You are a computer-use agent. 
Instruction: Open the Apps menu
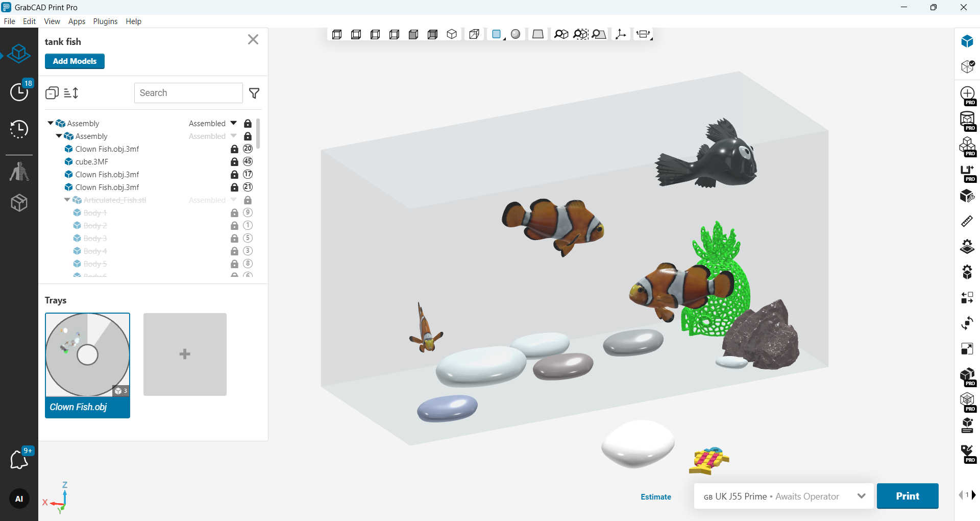pyautogui.click(x=77, y=21)
